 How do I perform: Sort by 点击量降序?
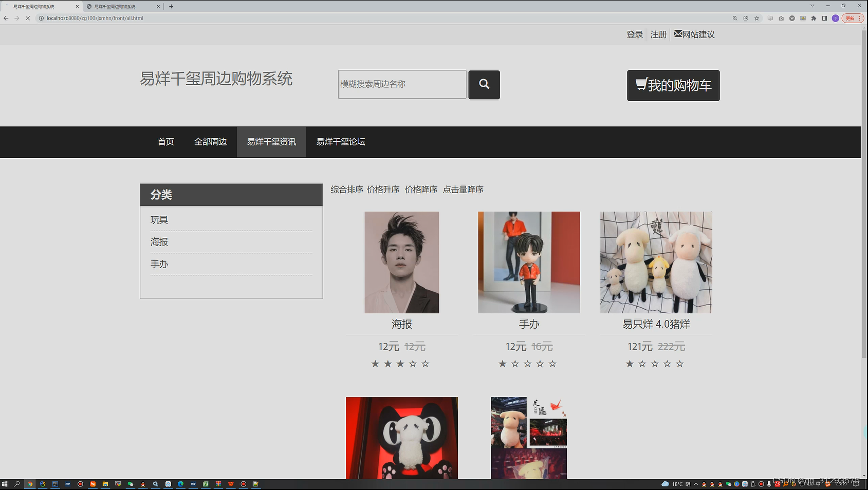click(x=463, y=190)
